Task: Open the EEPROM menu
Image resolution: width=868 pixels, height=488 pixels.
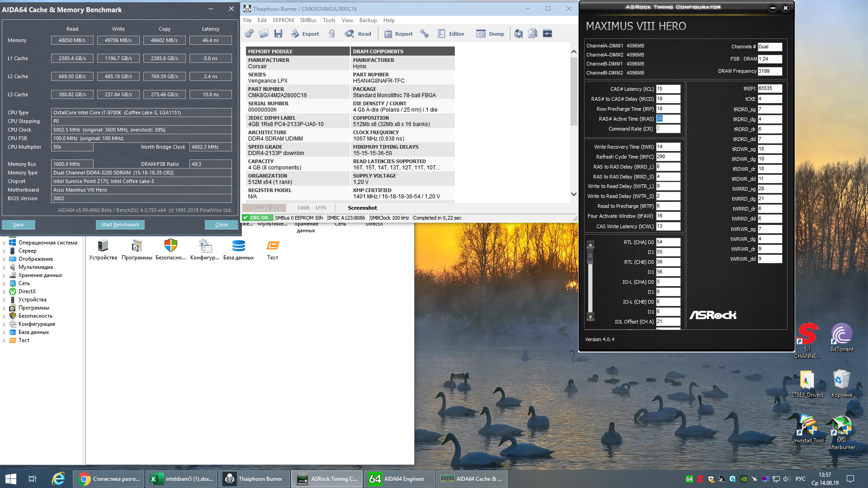Action: tap(283, 20)
